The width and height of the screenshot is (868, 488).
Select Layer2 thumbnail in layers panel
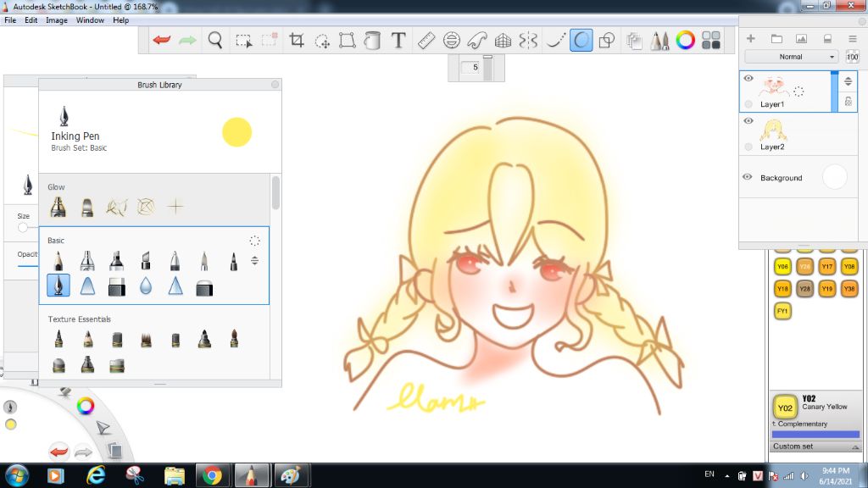(773, 131)
